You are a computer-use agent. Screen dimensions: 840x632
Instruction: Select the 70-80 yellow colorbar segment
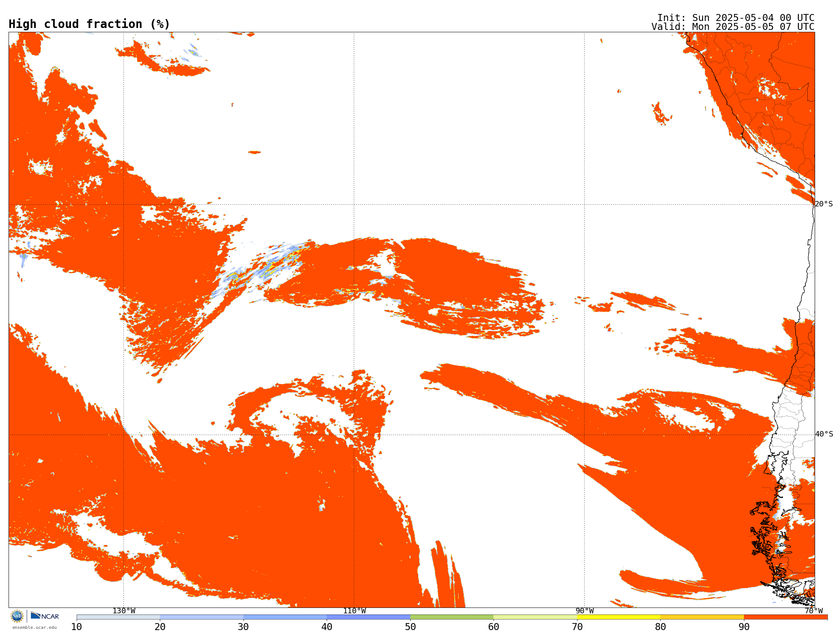tap(619, 617)
